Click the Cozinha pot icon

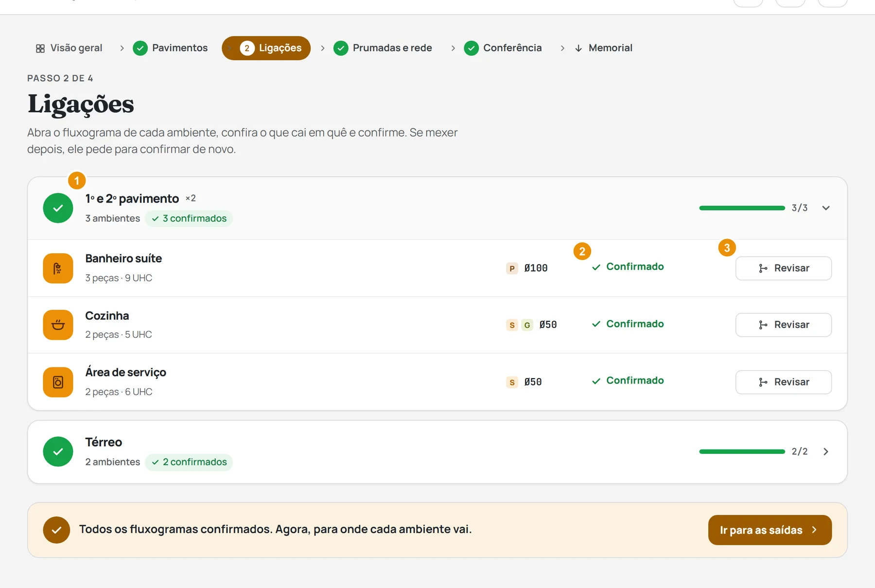(58, 325)
